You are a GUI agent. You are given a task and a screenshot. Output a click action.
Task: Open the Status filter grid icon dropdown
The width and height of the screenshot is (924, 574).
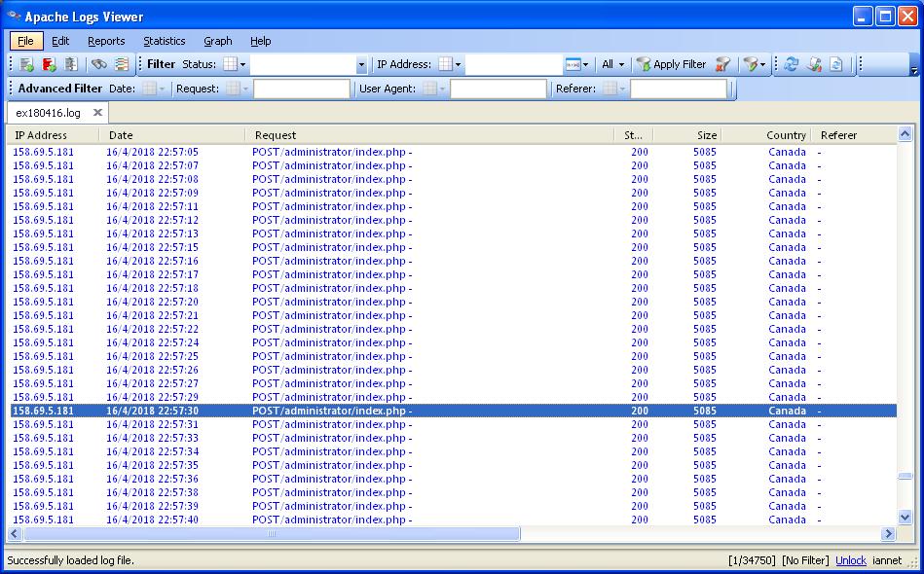click(234, 64)
